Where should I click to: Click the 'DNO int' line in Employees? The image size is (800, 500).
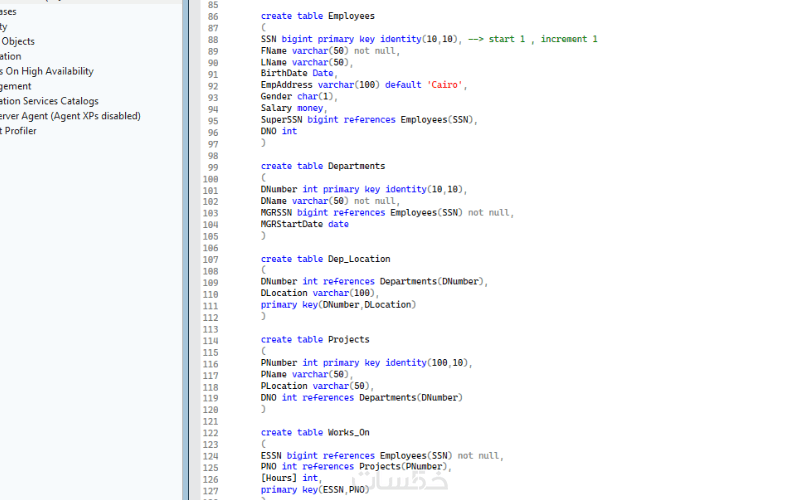click(279, 131)
